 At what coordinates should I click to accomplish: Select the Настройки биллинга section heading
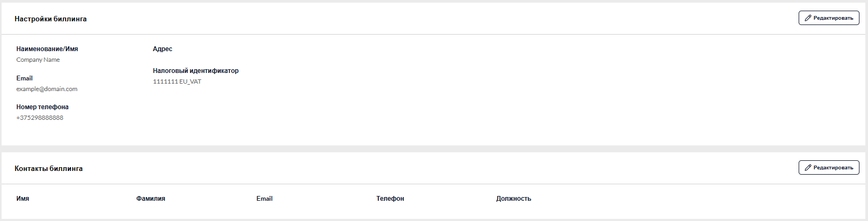[51, 19]
